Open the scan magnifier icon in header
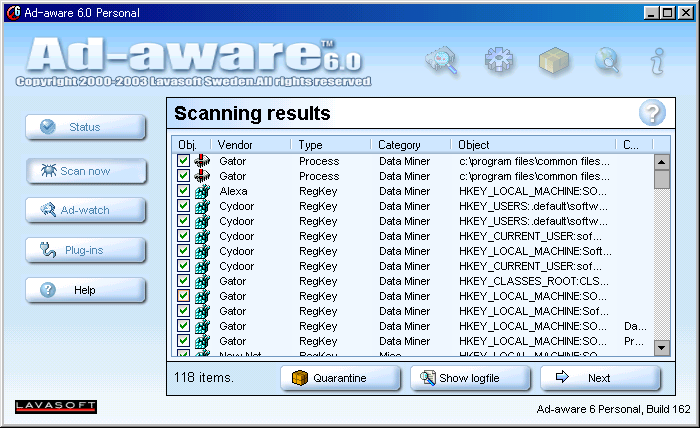This screenshot has height=428, width=700. (x=442, y=60)
